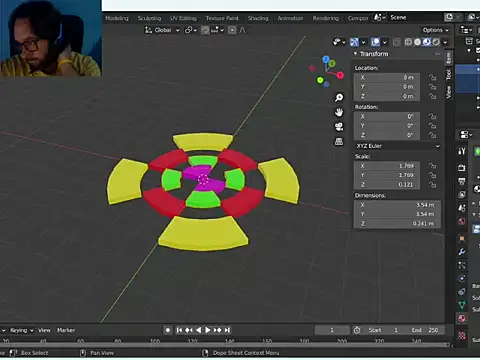The height and width of the screenshot is (360, 480).
Task: Open the viewport shading options dropdown
Action: 445,42
